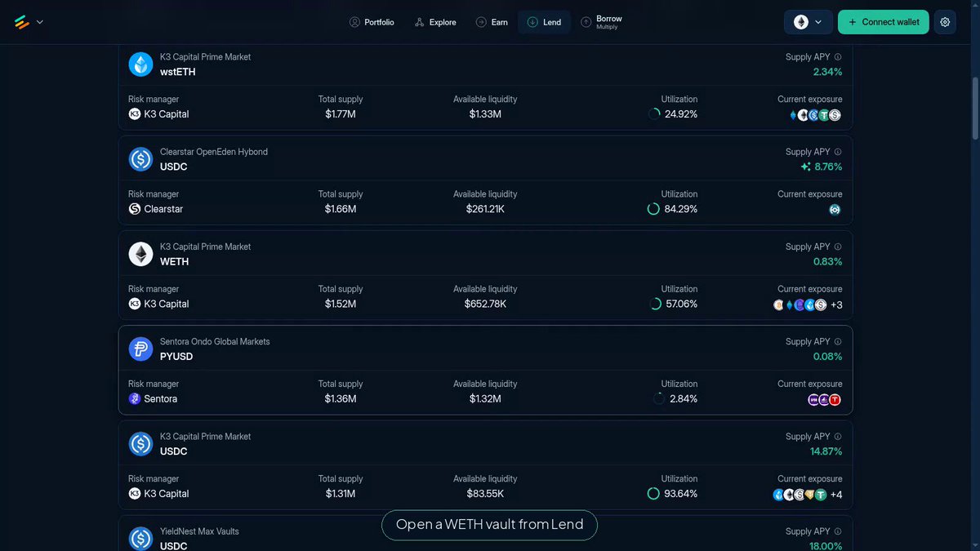Viewport: 980px width, 551px height.
Task: Click the 2.34% supply APY value
Action: pos(828,72)
